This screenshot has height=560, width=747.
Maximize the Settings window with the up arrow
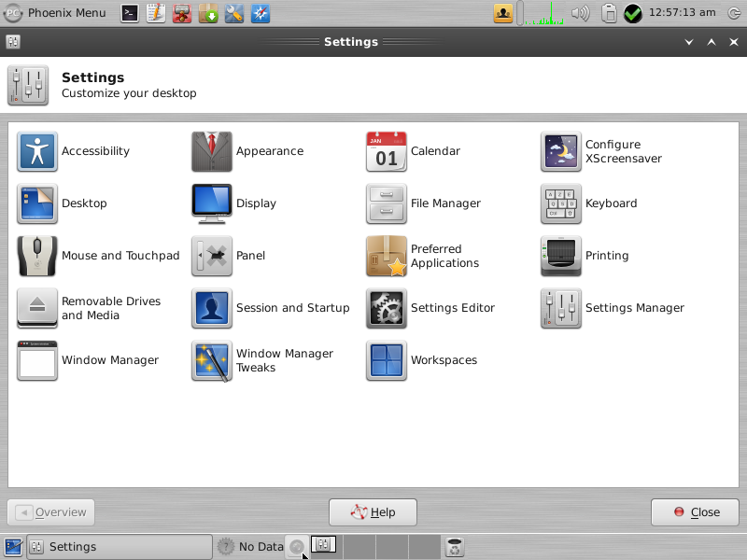(712, 42)
